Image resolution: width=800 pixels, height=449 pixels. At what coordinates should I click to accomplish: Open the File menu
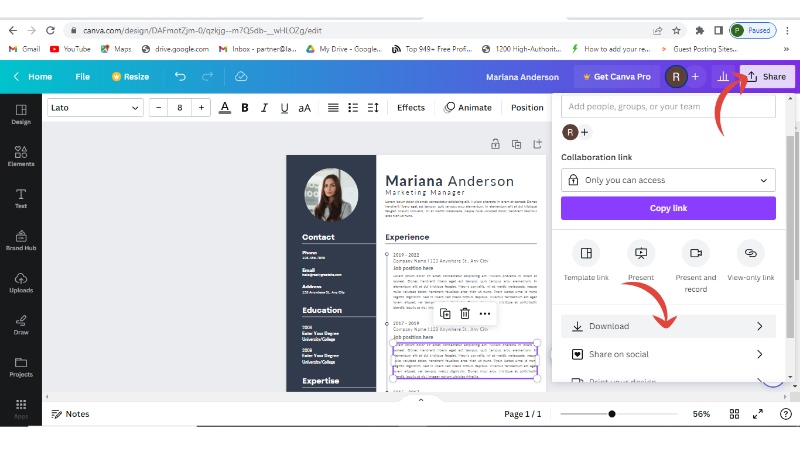pos(82,76)
